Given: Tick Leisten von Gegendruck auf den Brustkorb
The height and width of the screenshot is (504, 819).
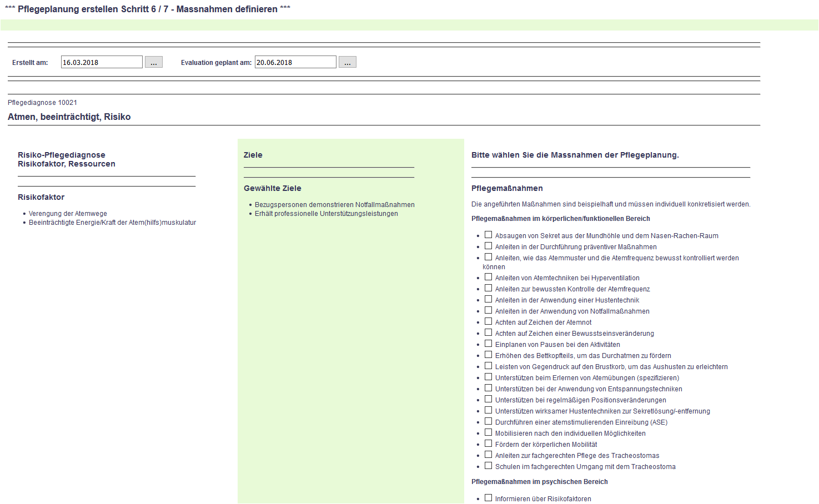Looking at the screenshot, I should coord(488,366).
